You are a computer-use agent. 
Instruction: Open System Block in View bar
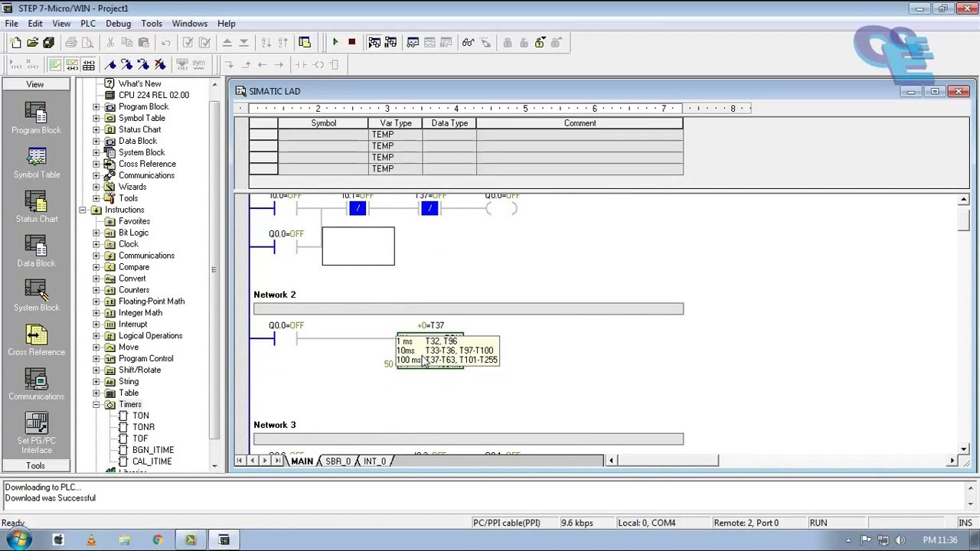click(36, 295)
